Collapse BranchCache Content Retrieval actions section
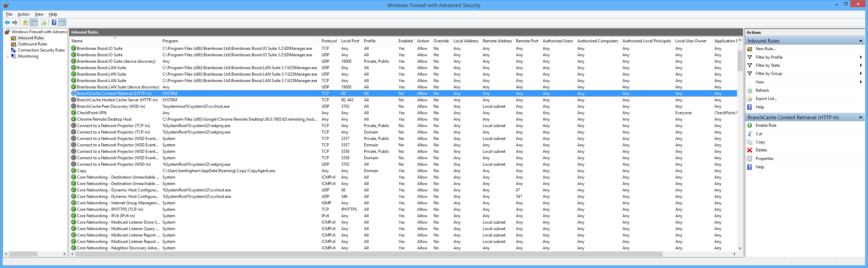 coord(861,117)
